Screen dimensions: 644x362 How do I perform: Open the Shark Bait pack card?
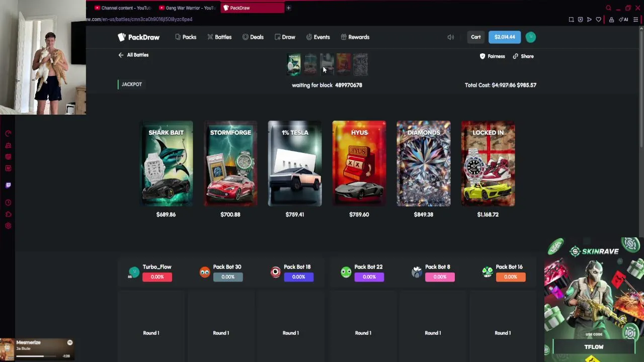tap(166, 163)
